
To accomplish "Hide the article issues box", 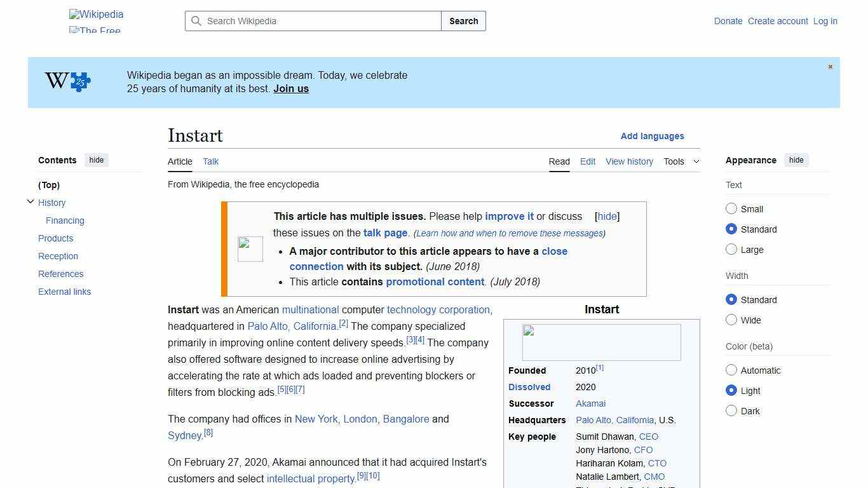I will [x=607, y=216].
